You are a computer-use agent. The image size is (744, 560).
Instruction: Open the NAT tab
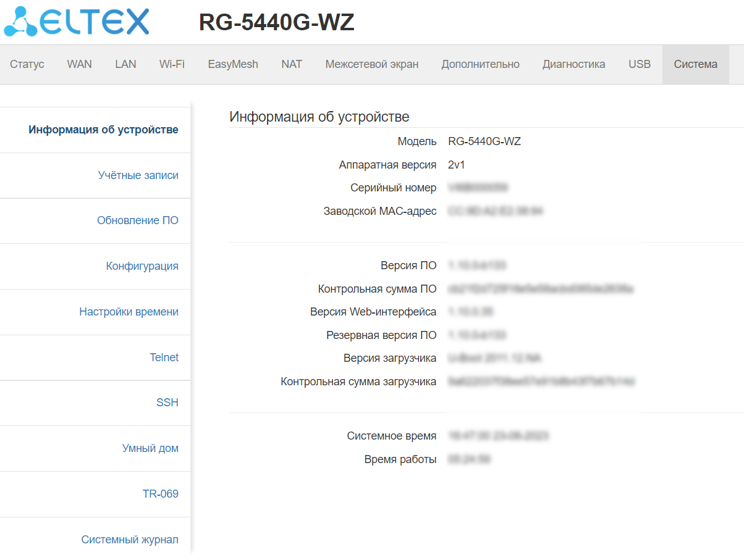click(x=292, y=64)
